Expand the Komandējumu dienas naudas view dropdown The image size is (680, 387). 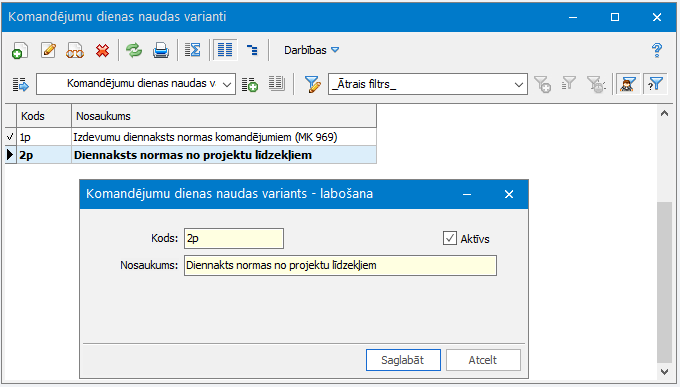[x=227, y=84]
